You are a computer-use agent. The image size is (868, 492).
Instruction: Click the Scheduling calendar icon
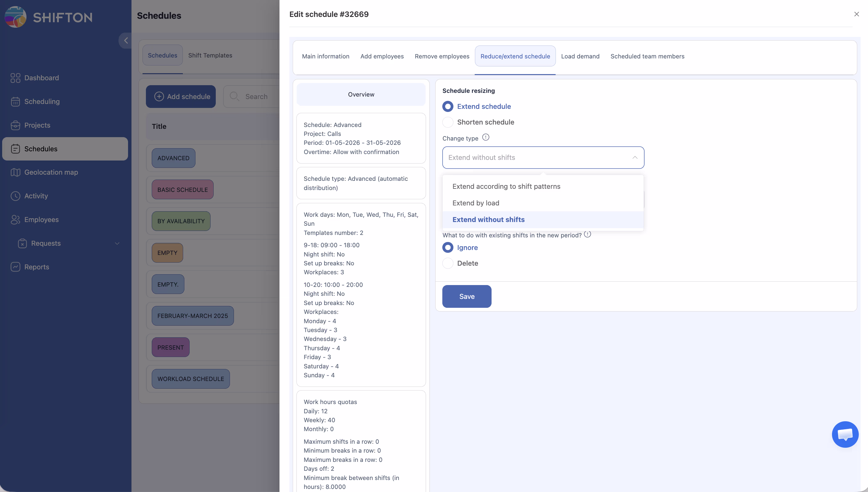coord(15,101)
